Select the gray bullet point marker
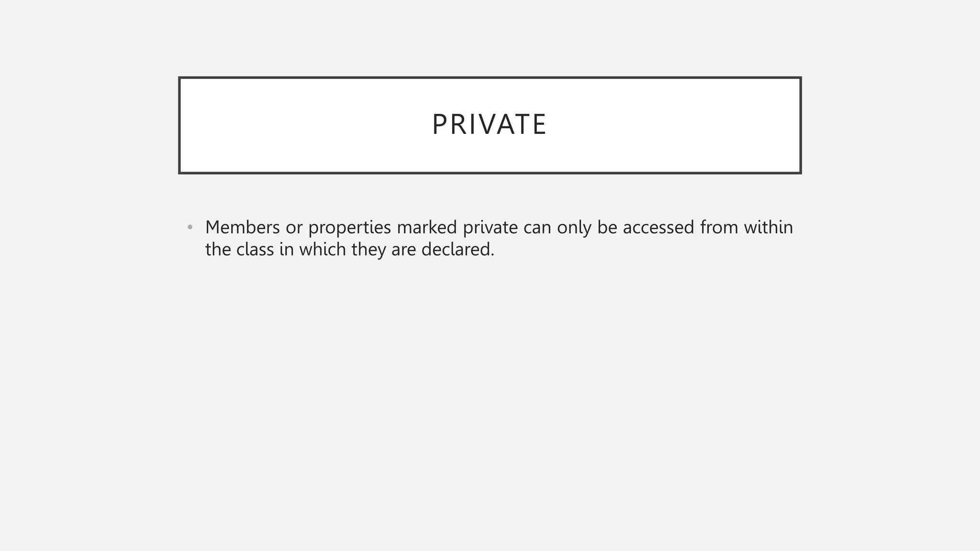The height and width of the screenshot is (551, 980). coord(190,227)
